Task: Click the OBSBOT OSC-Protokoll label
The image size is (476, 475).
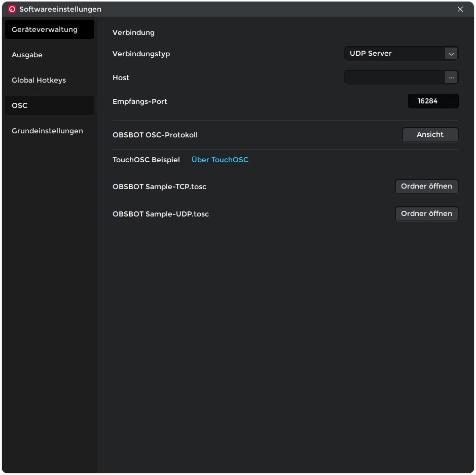Action: (x=155, y=135)
